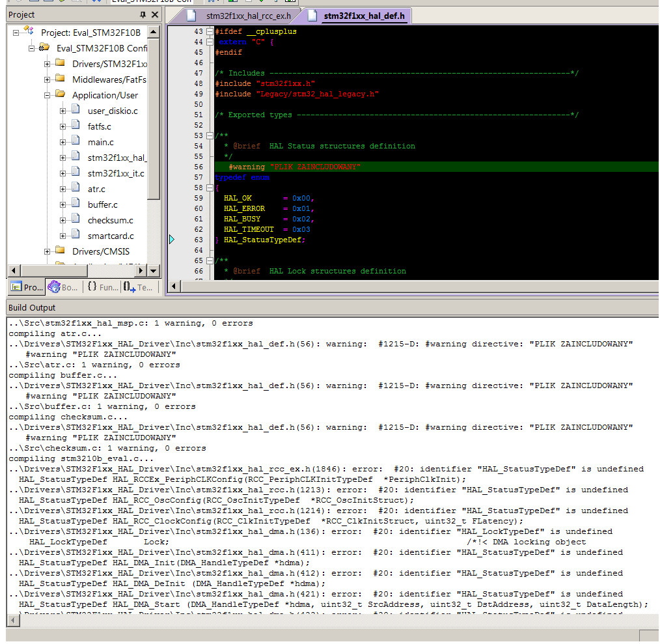Expand the Drivers/STM32F1xx folder

click(x=47, y=64)
